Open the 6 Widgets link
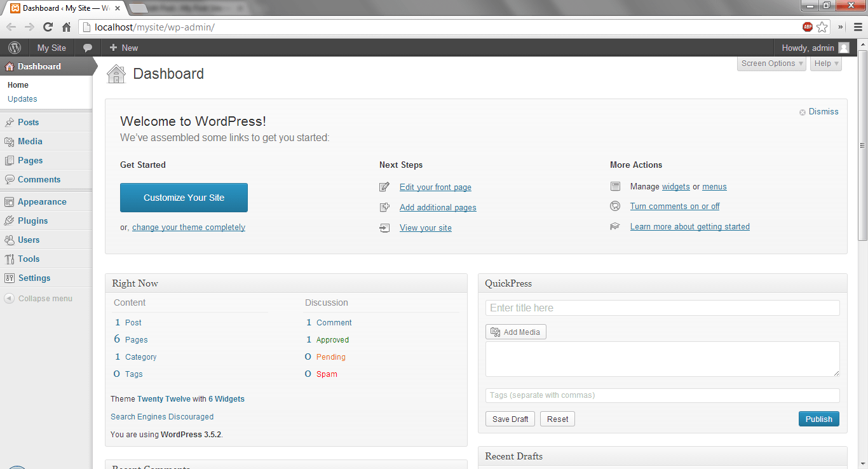This screenshot has width=868, height=469. pos(226,399)
